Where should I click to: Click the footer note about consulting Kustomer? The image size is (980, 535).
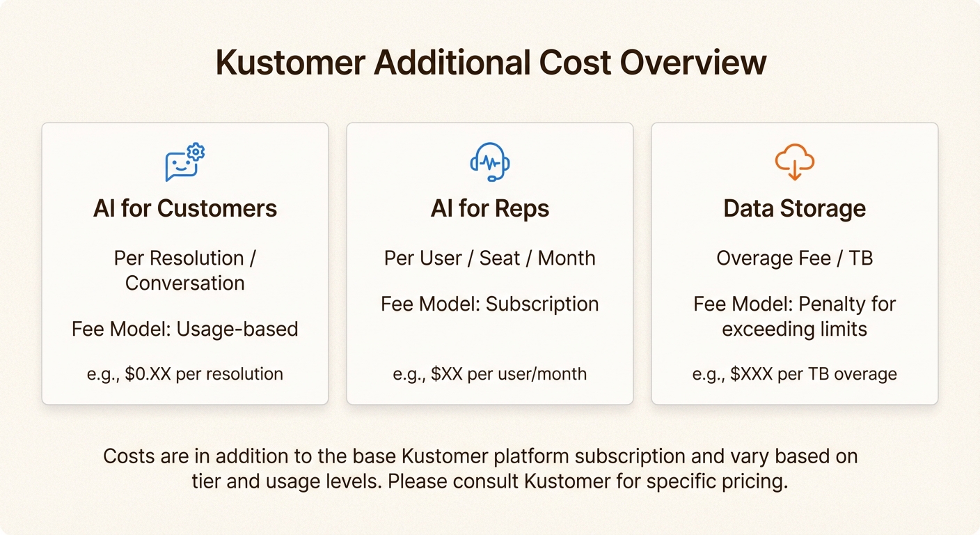490,469
